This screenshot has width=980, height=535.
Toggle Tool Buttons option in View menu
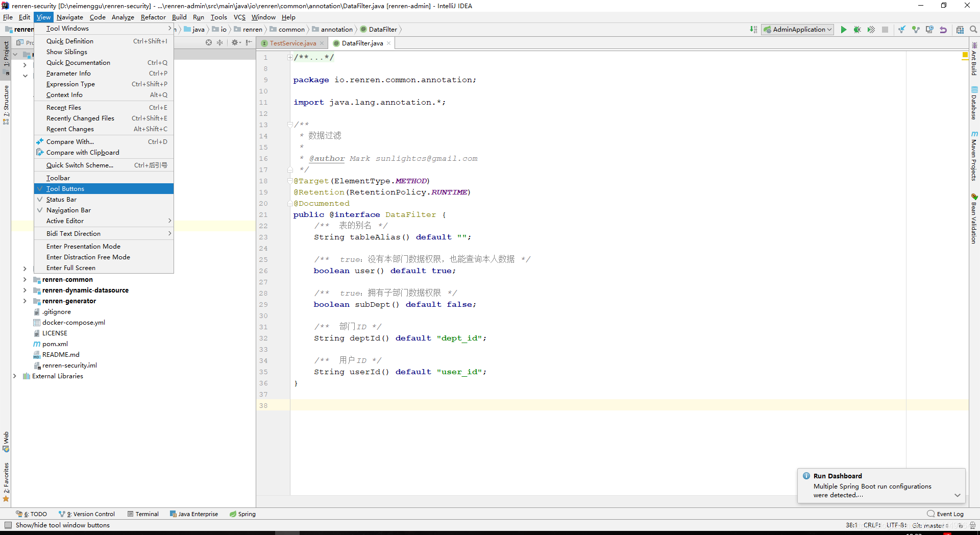(x=104, y=189)
